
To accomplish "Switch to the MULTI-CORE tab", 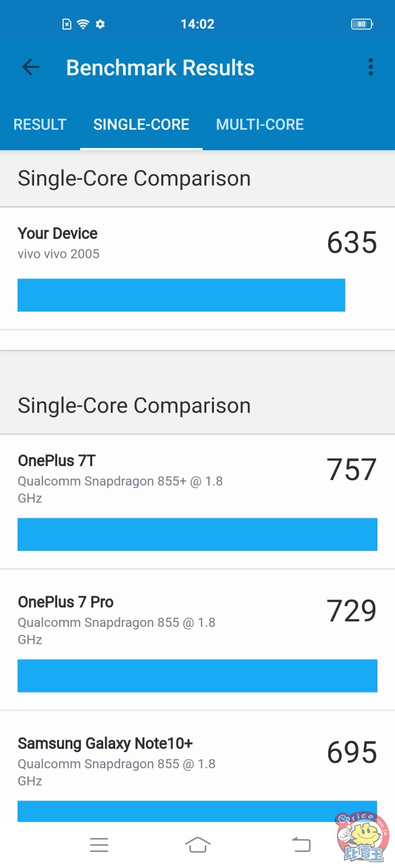I will [x=259, y=124].
